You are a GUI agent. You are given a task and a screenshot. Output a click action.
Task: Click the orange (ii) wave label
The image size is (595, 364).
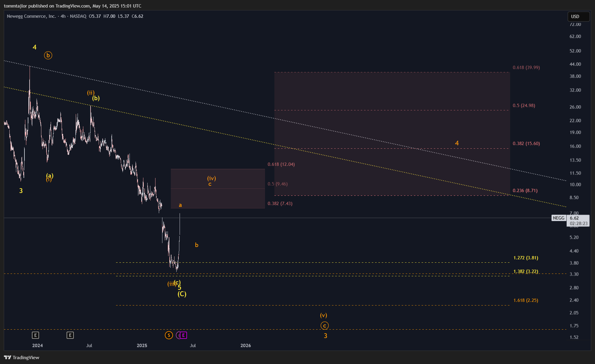tap(91, 93)
